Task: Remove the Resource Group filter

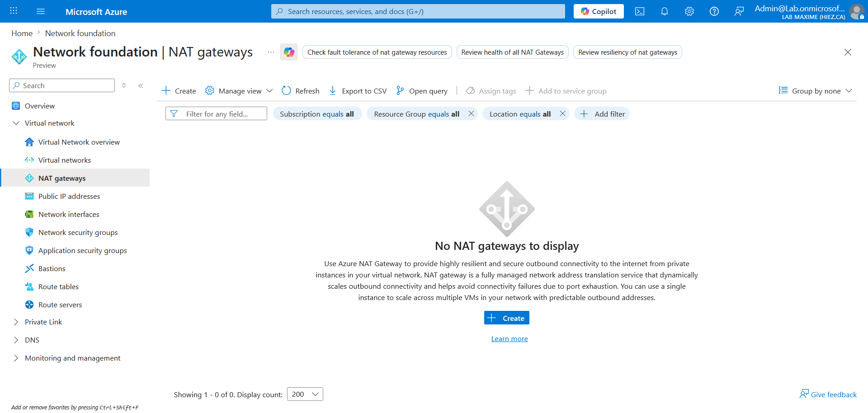Action: click(471, 113)
